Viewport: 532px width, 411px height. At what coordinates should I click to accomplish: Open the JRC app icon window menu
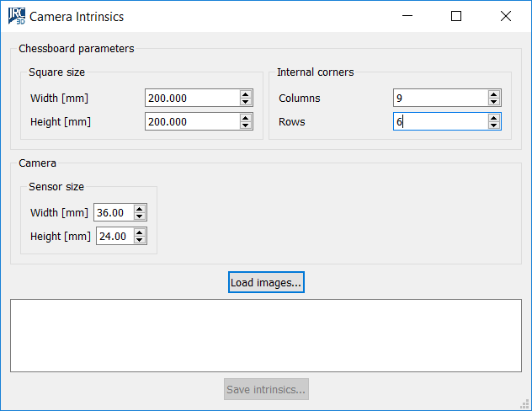click(16, 16)
